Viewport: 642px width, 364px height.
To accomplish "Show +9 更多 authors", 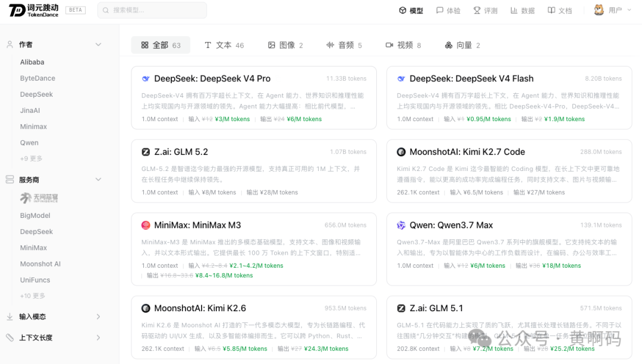I will click(x=31, y=159).
